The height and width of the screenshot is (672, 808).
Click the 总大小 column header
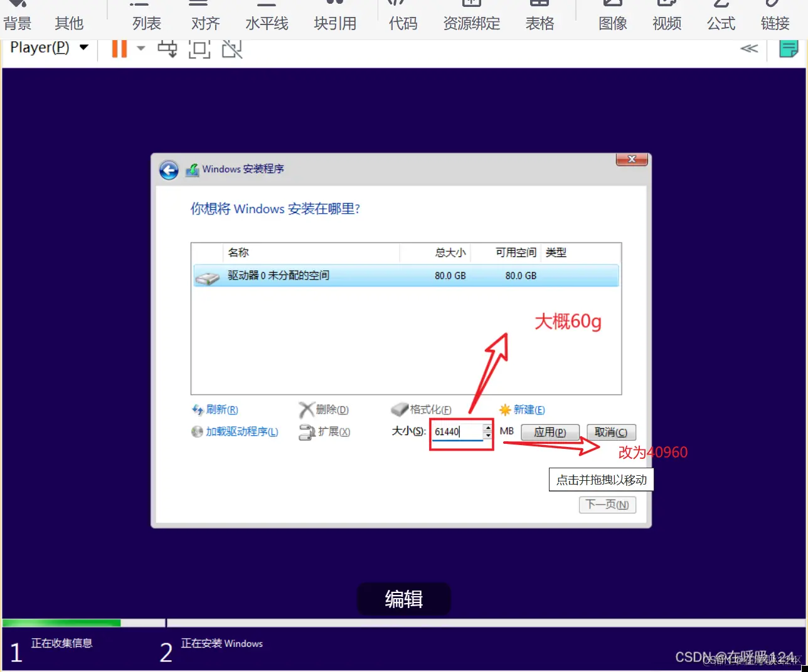[x=450, y=253]
